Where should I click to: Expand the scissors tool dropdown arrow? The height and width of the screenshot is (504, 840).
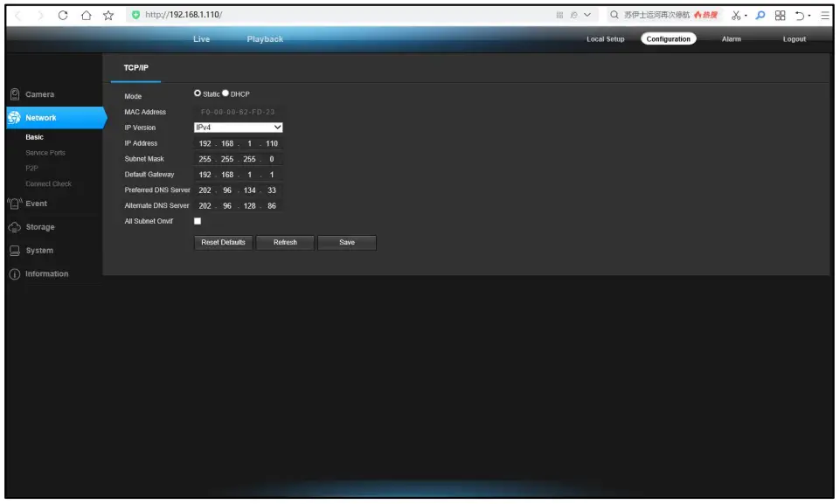[746, 16]
